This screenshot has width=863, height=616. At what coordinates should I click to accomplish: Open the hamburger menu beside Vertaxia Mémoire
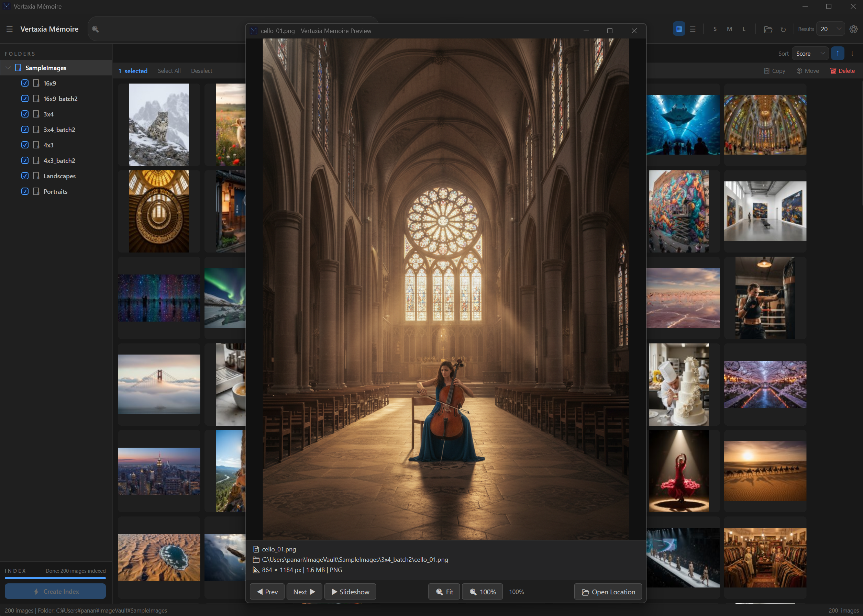click(x=10, y=29)
